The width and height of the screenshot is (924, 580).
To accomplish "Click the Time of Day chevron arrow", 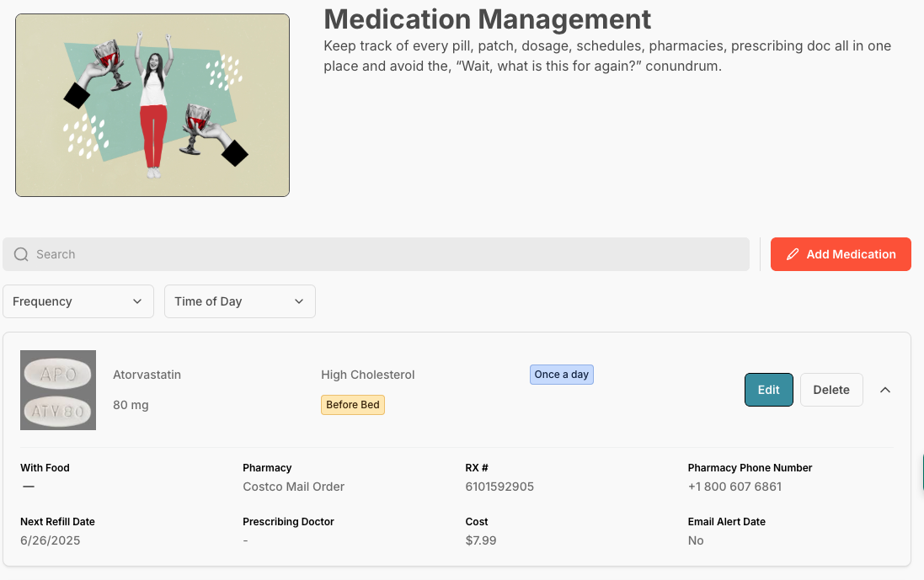I will pos(299,301).
